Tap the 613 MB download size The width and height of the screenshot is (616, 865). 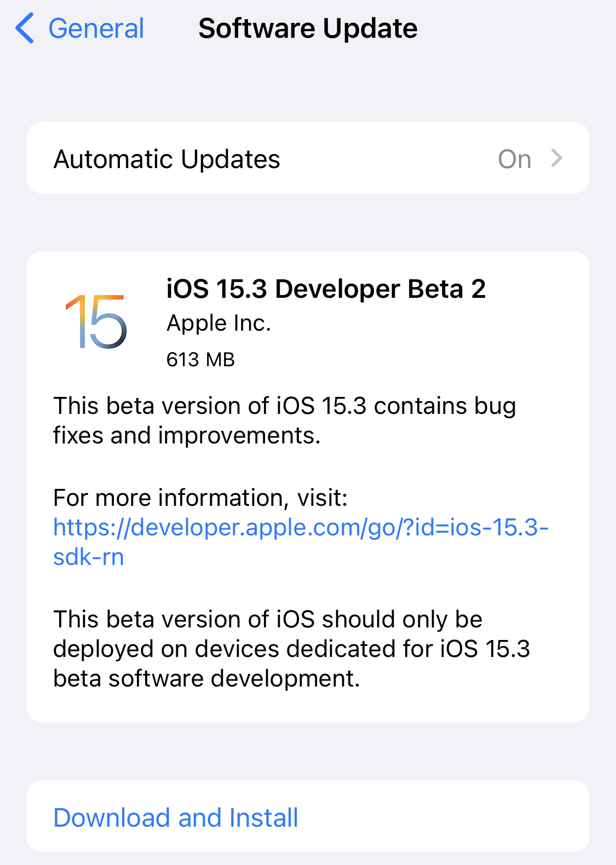pyautogui.click(x=200, y=360)
